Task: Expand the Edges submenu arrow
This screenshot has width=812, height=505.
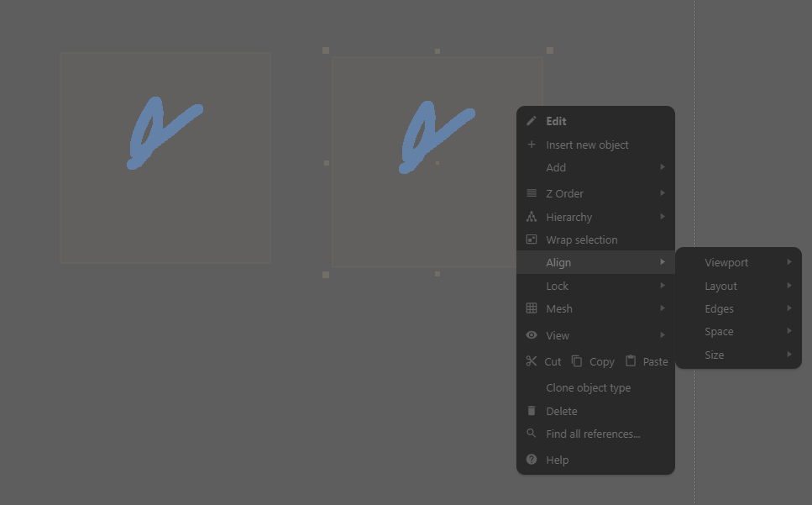Action: [789, 308]
